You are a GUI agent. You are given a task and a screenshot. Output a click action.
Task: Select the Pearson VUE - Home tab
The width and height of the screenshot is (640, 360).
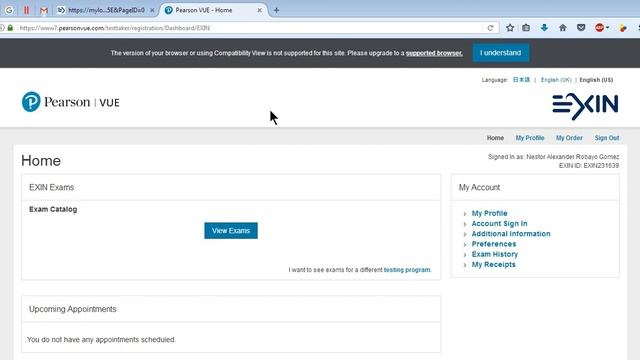(203, 10)
